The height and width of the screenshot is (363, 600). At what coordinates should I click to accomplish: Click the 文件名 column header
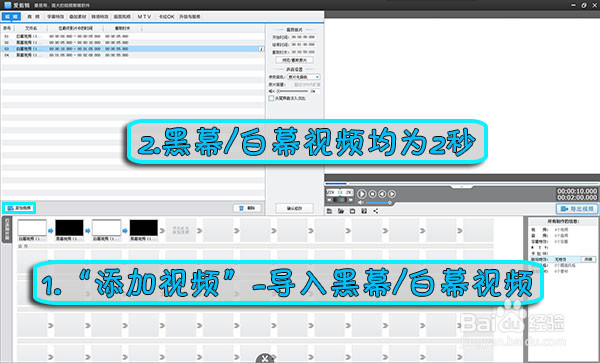pos(31,28)
